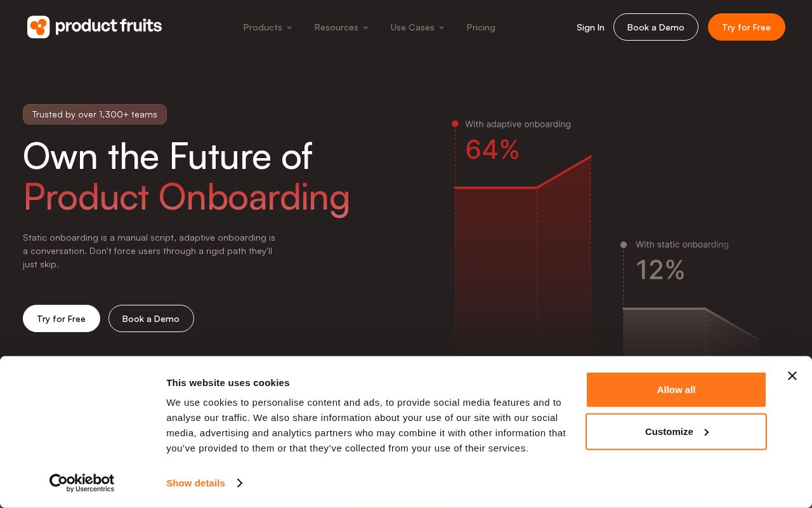Expand the Use Cases menu chevron
The width and height of the screenshot is (812, 508).
pyautogui.click(x=442, y=27)
